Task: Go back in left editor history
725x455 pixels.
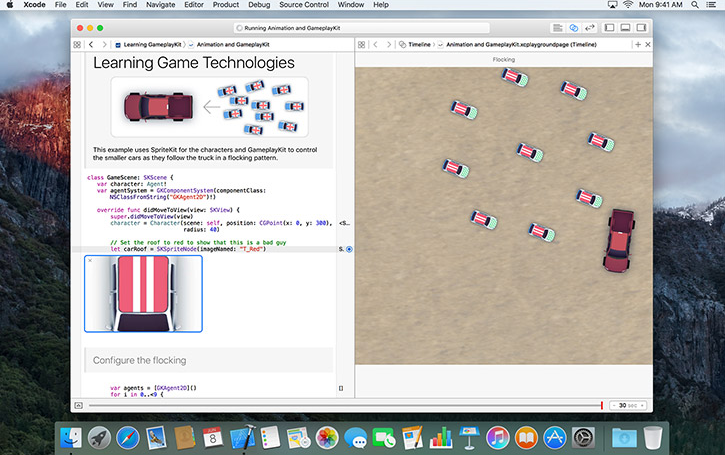Action: tap(91, 45)
